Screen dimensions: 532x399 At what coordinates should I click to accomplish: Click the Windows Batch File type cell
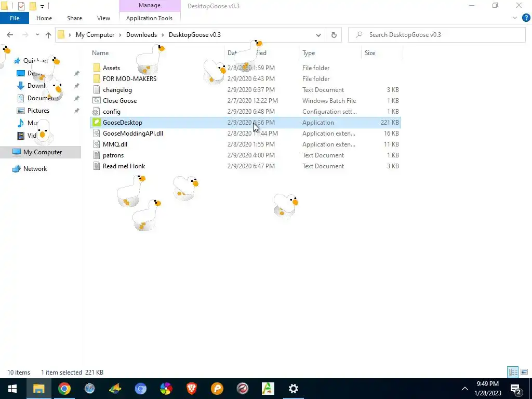pos(329,100)
